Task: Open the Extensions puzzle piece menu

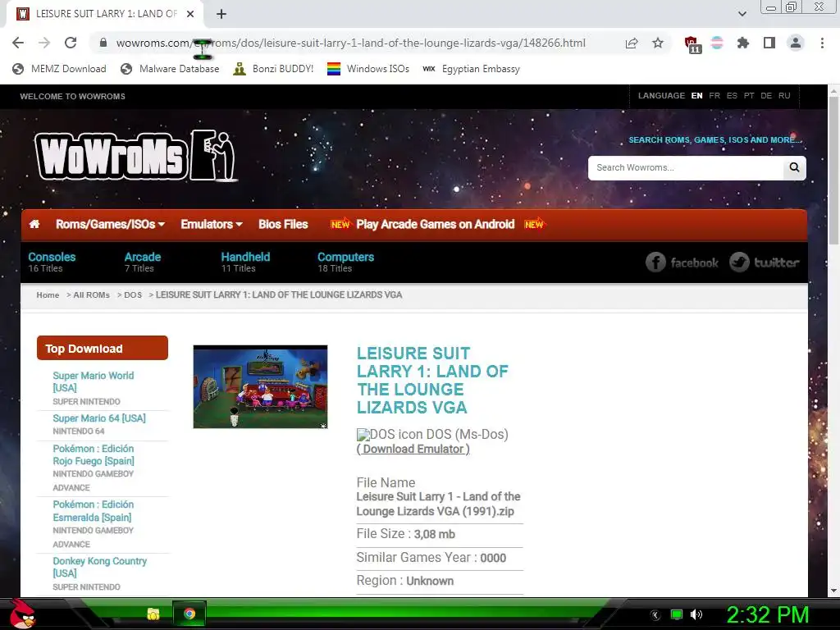Action: click(x=742, y=43)
